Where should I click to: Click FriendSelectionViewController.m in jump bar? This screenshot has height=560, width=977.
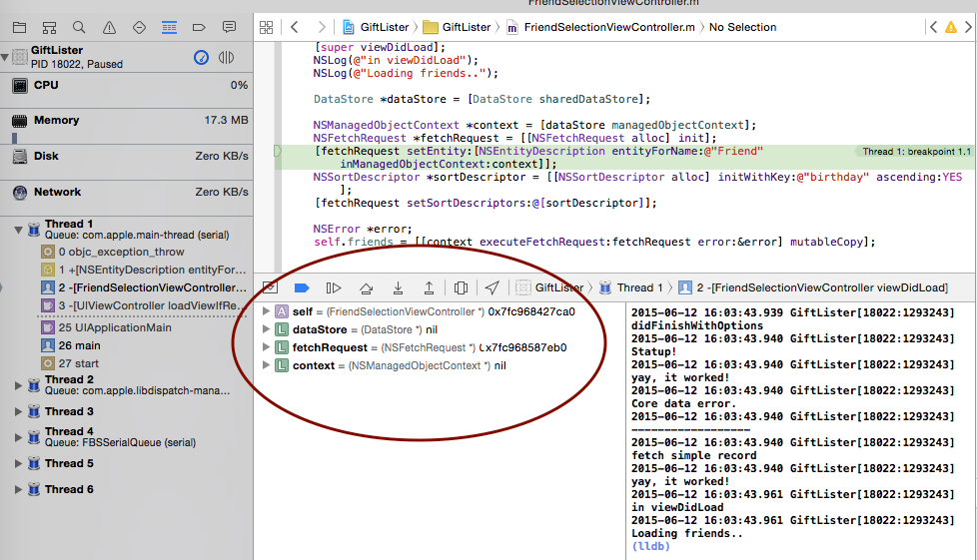(600, 27)
